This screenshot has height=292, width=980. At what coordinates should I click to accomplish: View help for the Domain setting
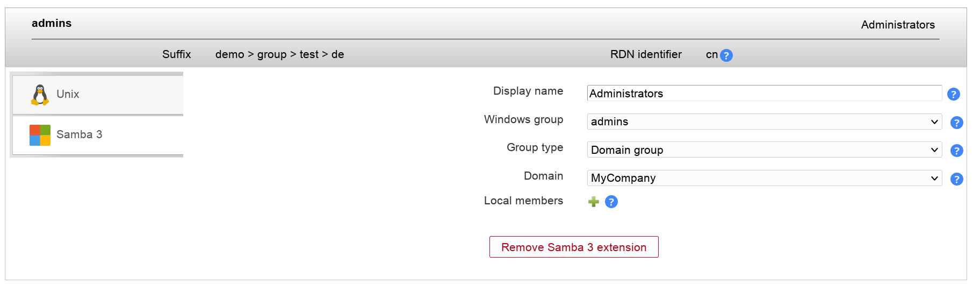[956, 179]
